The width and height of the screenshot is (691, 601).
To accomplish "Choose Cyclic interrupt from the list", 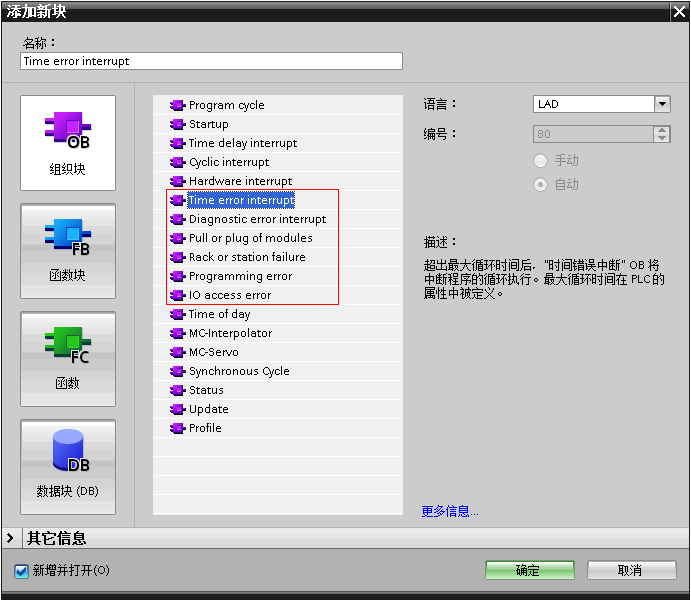I will pos(229,162).
